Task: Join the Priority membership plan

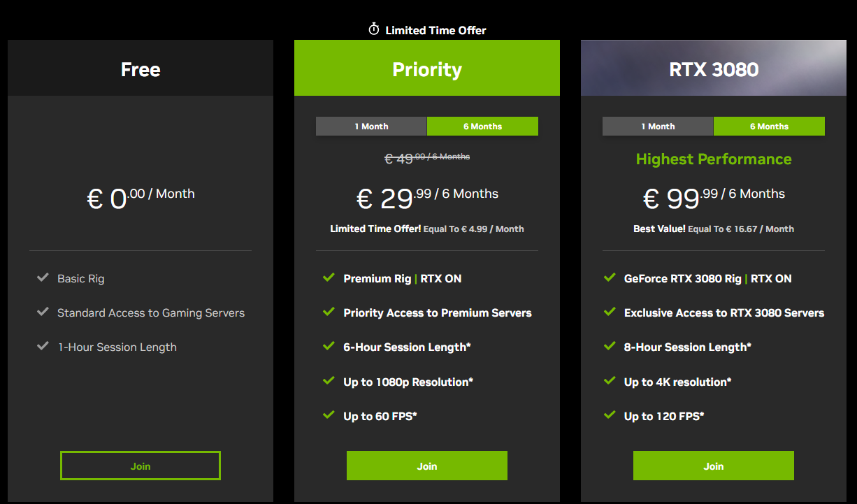Action: [x=427, y=466]
